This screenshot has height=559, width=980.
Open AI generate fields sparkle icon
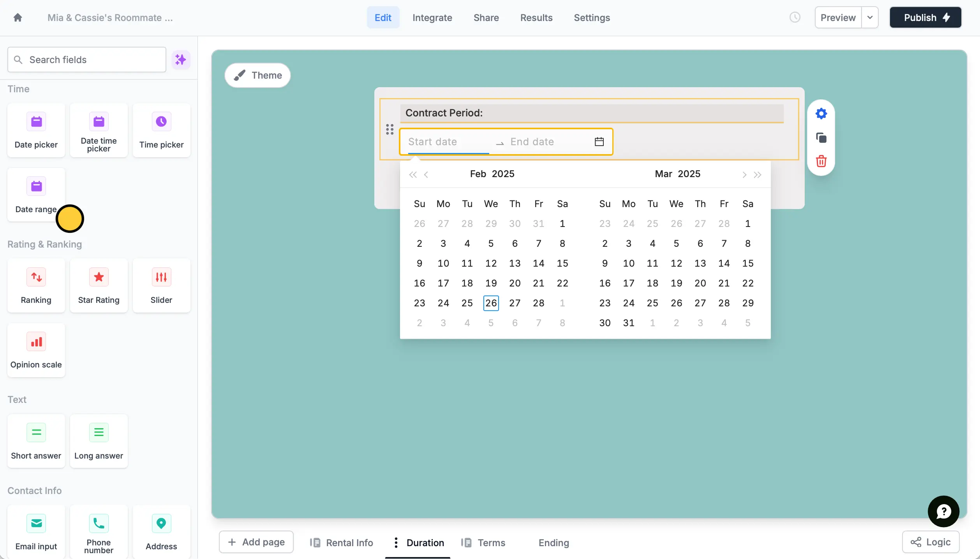coord(181,60)
